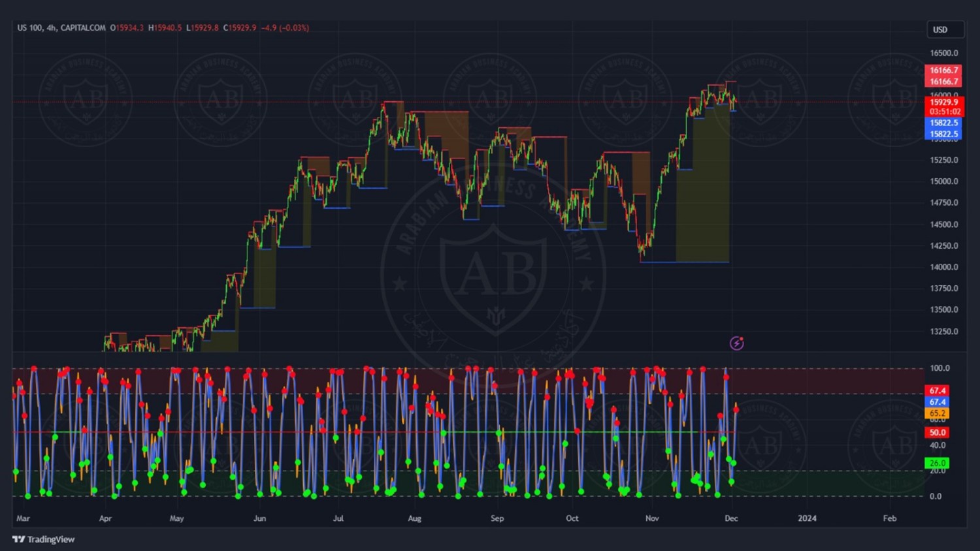
Task: Click Aug on the time axis
Action: [414, 518]
